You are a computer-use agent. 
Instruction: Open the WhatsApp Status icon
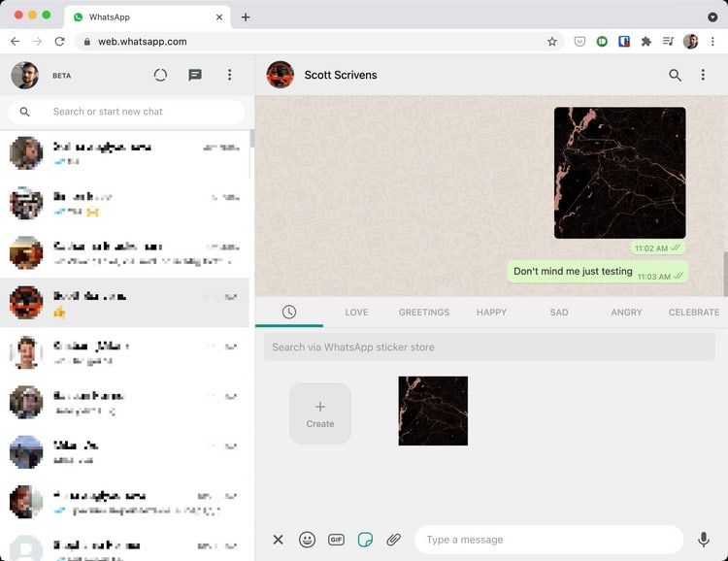point(160,75)
